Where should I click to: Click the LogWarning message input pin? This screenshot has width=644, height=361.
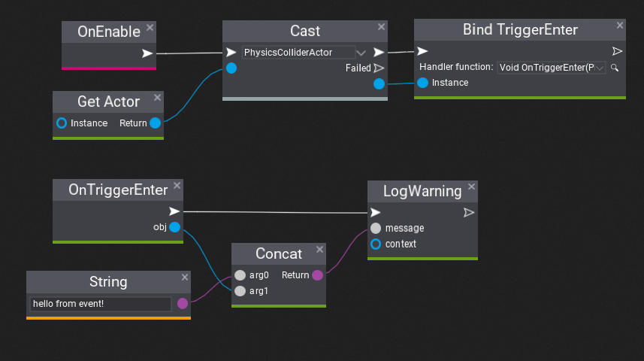click(x=376, y=228)
